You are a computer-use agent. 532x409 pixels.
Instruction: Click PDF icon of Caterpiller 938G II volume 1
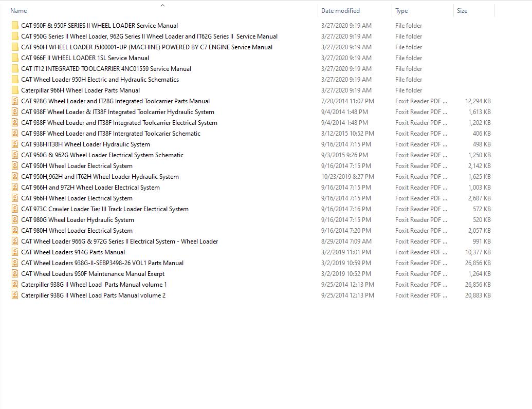pos(15,285)
